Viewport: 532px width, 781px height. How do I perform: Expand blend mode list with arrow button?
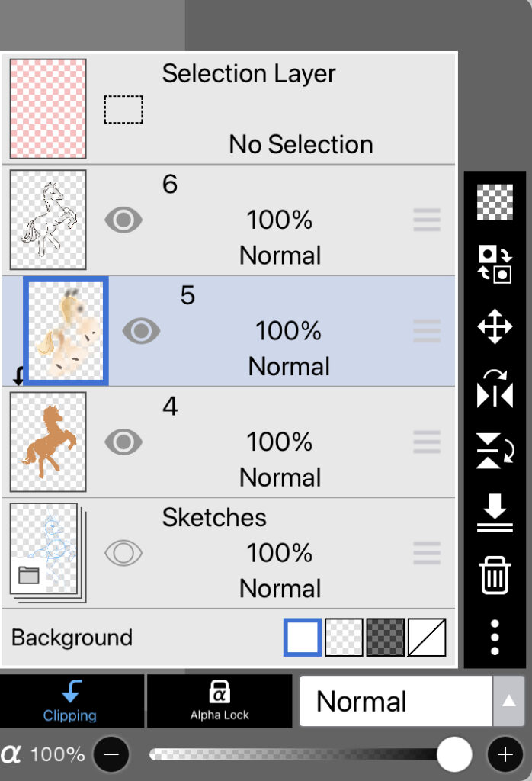(508, 701)
